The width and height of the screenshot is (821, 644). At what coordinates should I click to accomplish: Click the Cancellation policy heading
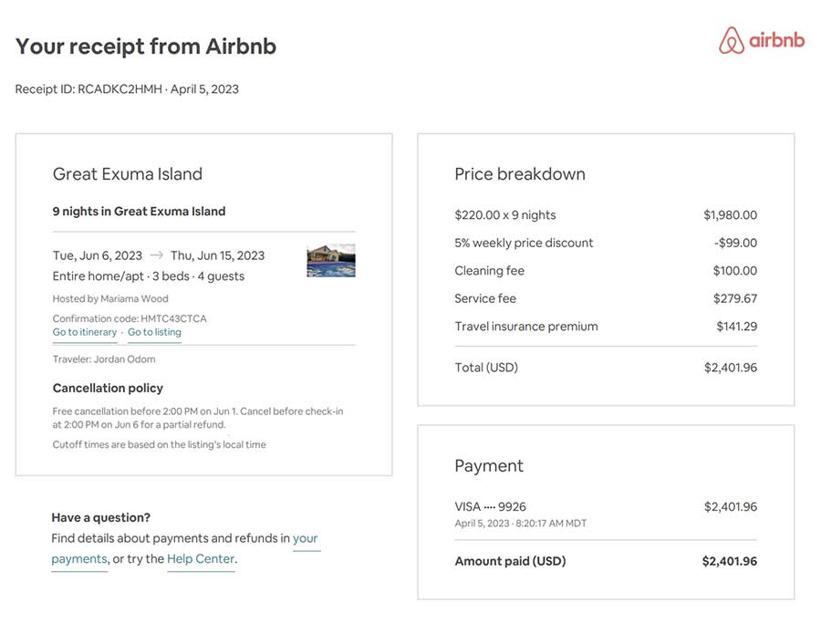pos(108,389)
